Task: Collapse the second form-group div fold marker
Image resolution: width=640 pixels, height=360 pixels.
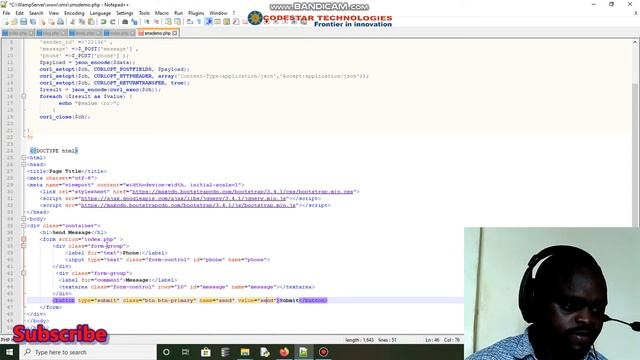Action: click(24, 273)
